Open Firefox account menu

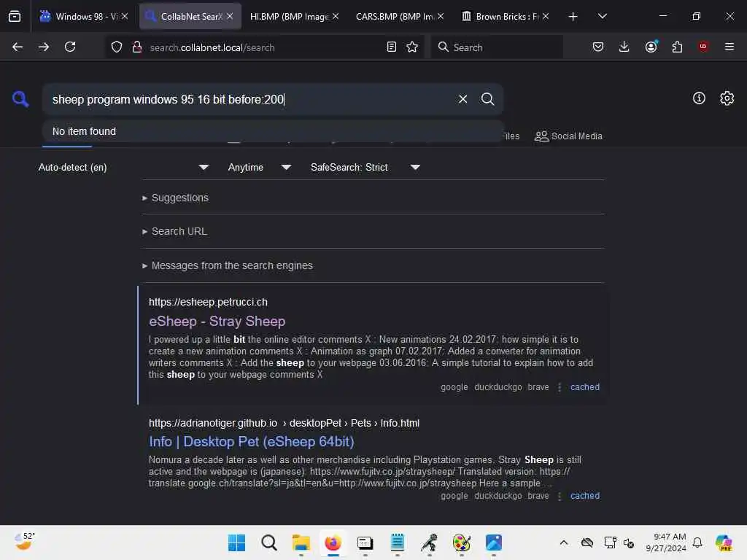coord(651,47)
